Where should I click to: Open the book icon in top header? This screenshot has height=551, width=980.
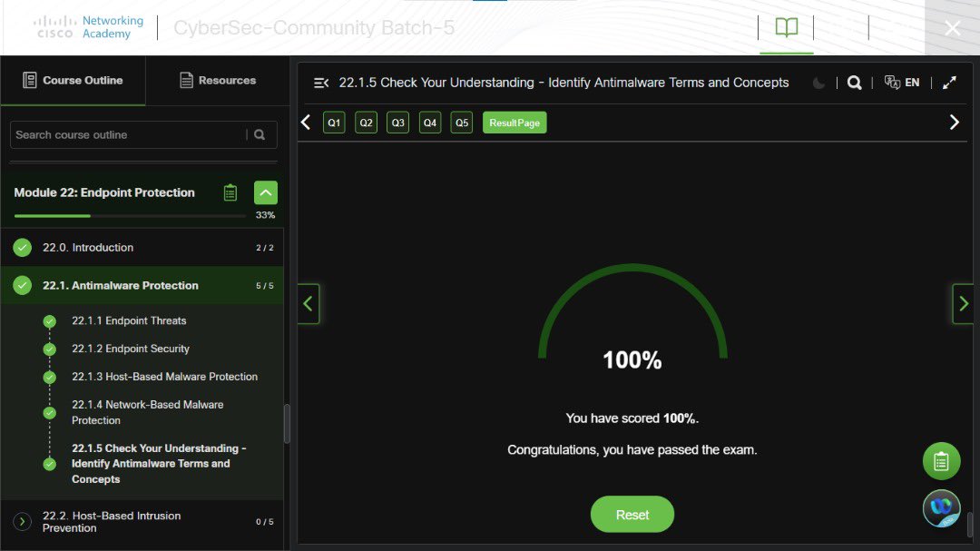(786, 27)
